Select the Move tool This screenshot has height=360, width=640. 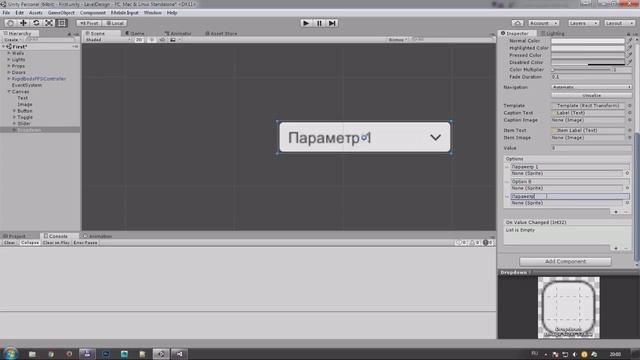[x=23, y=23]
